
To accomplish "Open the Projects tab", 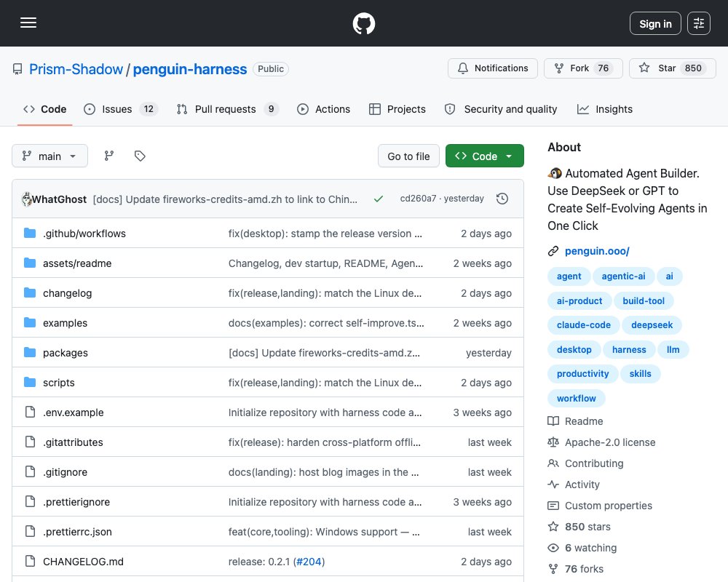I will [397, 109].
